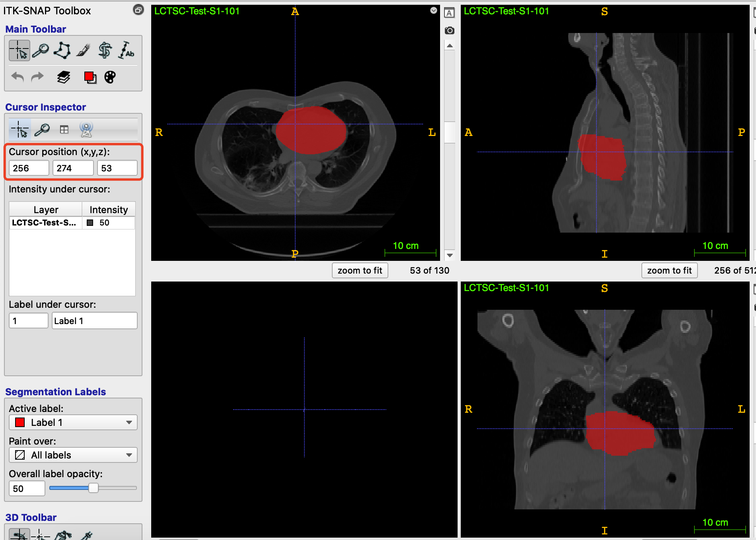Image resolution: width=756 pixels, height=540 pixels.
Task: Activate the Snake active contour tool
Action: pyautogui.click(x=105, y=50)
